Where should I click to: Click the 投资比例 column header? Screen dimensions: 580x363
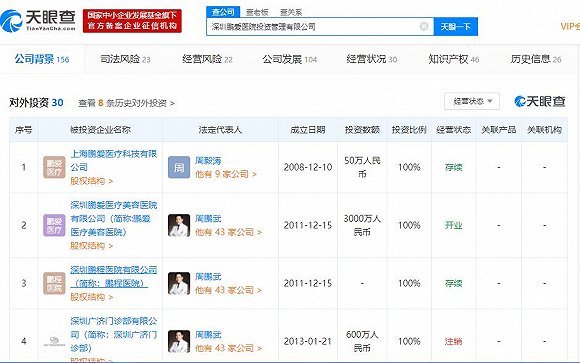(409, 130)
